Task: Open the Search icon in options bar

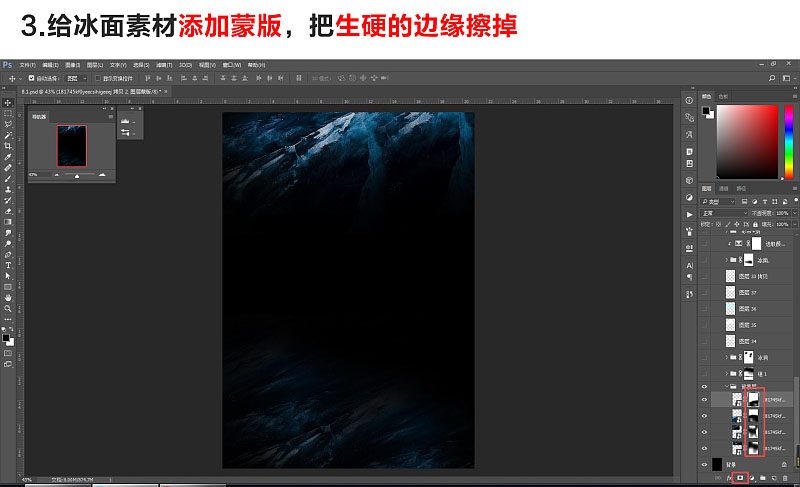Action: tap(772, 78)
